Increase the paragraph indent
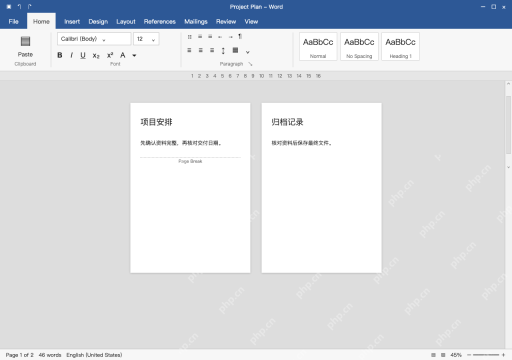 click(x=230, y=37)
